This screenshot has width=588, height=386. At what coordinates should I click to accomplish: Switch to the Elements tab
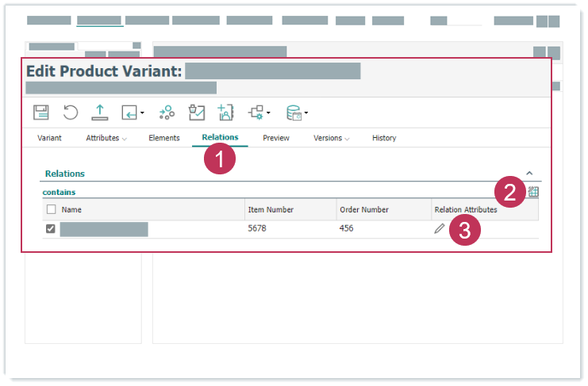[x=164, y=138]
